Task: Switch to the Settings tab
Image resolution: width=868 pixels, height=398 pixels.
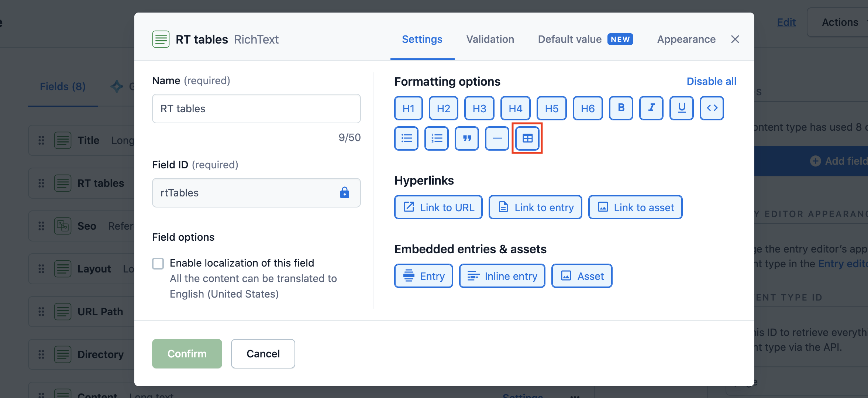Action: (422, 39)
